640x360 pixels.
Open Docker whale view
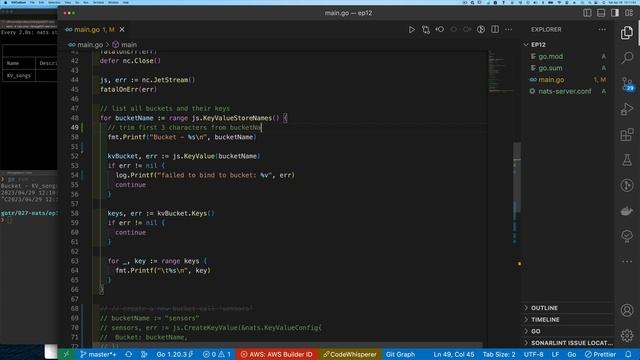point(627,211)
